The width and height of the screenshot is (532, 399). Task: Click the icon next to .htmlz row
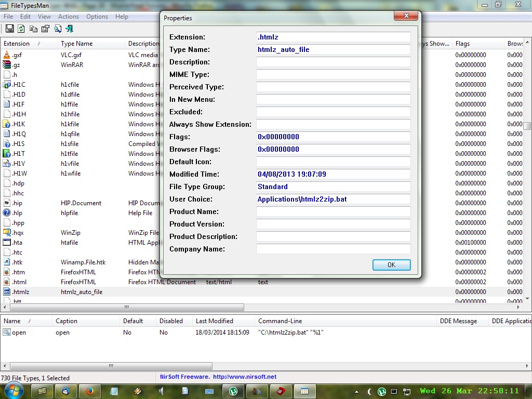[6, 291]
